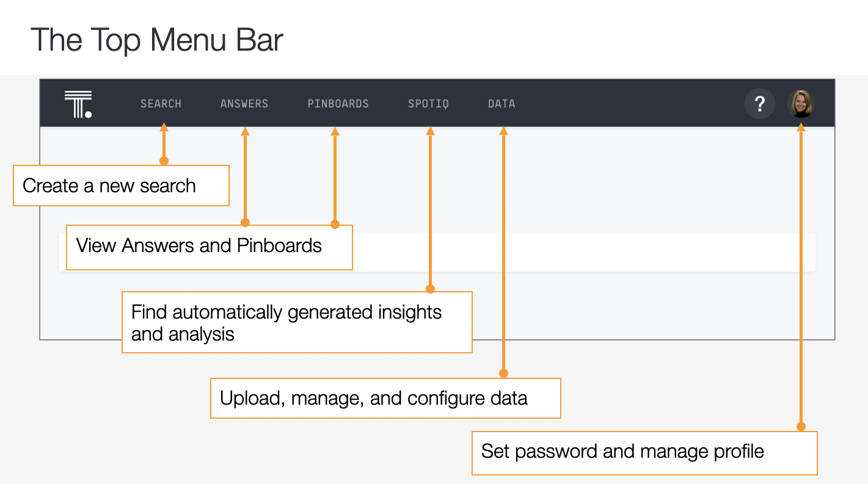868x484 pixels.
Task: Click the "View Answers and Pinboards" callout
Action: 209,246
